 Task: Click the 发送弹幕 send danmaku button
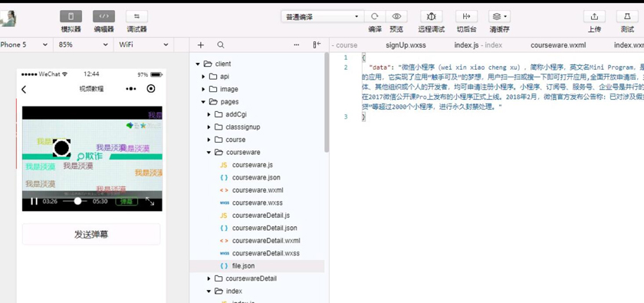coord(91,234)
